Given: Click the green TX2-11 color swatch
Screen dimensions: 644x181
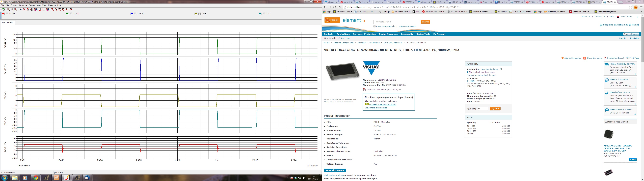Looking at the screenshot, I should [67, 14].
